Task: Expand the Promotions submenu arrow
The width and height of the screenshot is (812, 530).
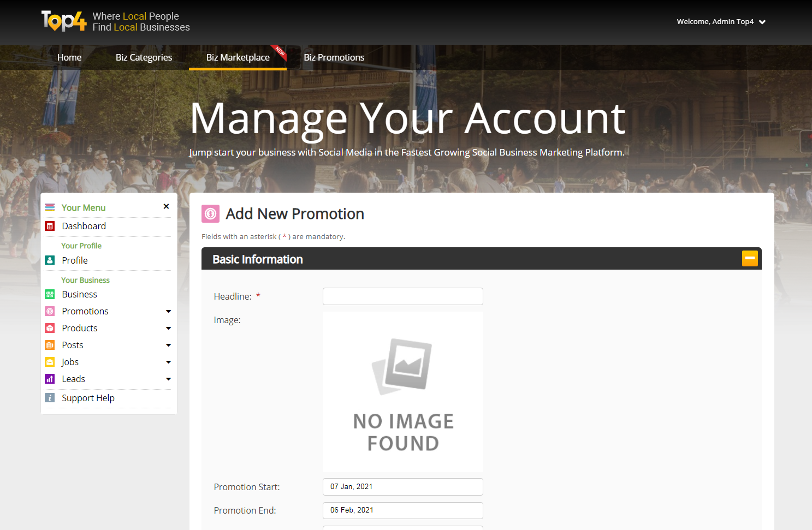Action: [168, 311]
